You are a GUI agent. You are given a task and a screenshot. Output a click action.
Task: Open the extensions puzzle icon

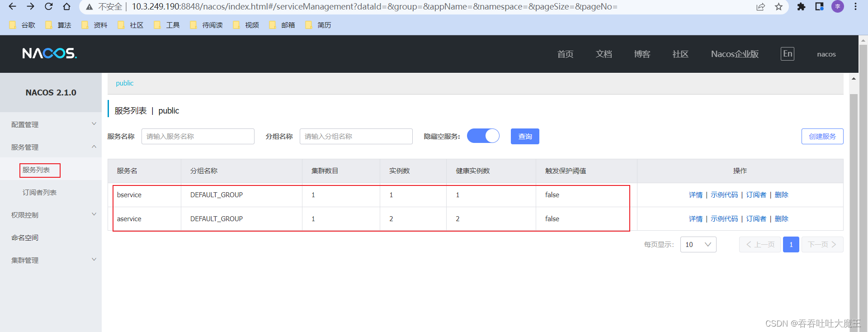pyautogui.click(x=801, y=7)
